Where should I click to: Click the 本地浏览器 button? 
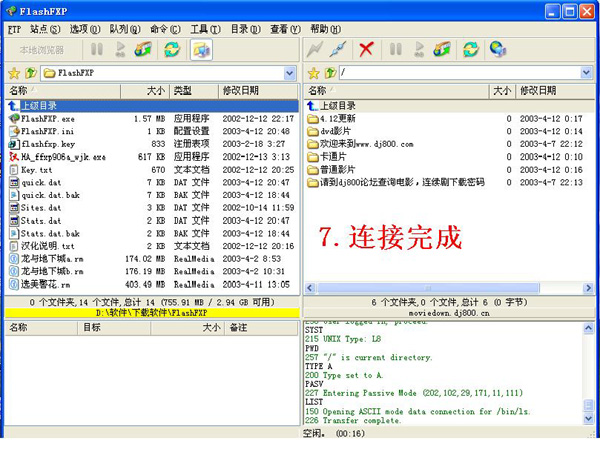pyautogui.click(x=40, y=48)
